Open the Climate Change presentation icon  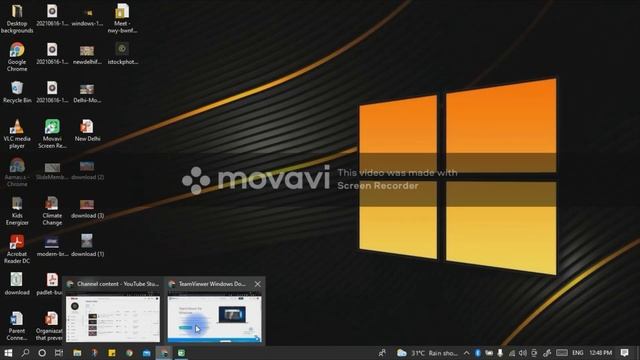(52, 210)
